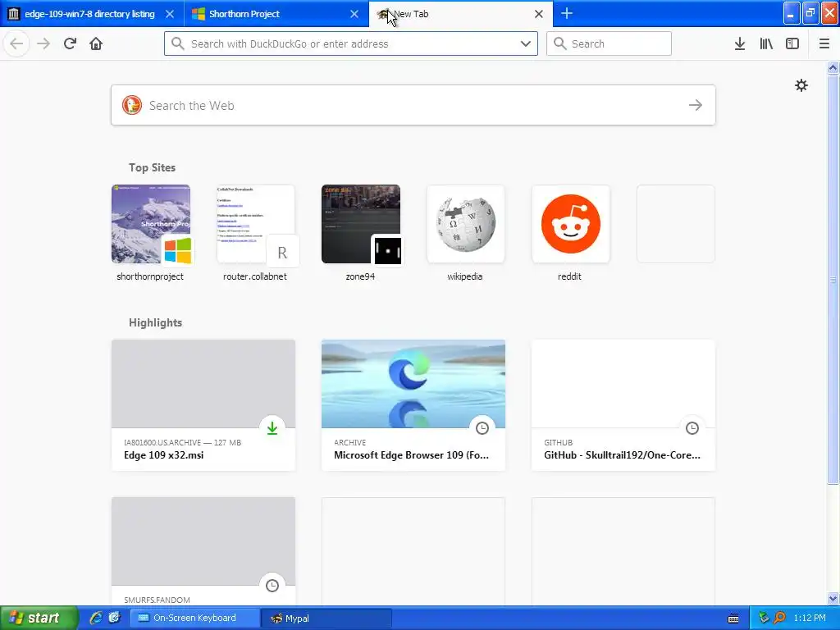Close the Shorthorn Project tab

click(354, 14)
